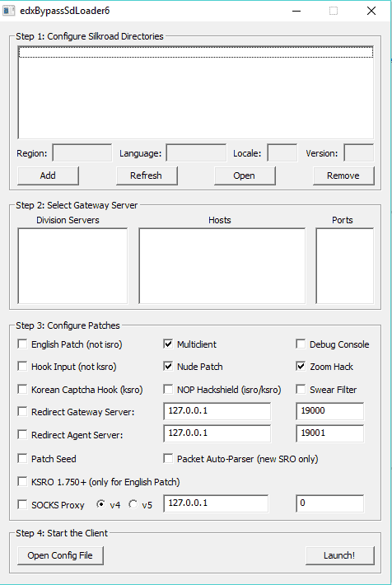Disable the Nude Patch checkbox
Viewport: 392px width, 585px height.
168,367
